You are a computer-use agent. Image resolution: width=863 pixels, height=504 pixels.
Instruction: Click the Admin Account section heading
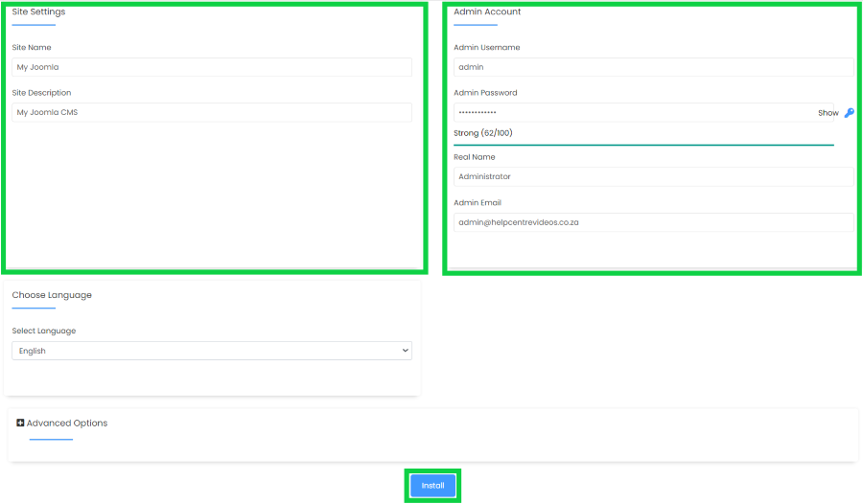click(x=487, y=11)
